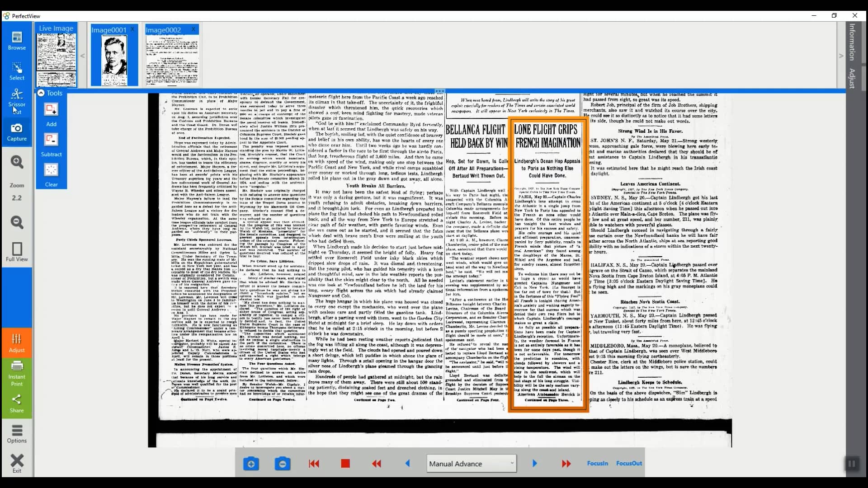Expand the right thumbnail strip arrow
The width and height of the screenshot is (868, 488).
point(841,55)
